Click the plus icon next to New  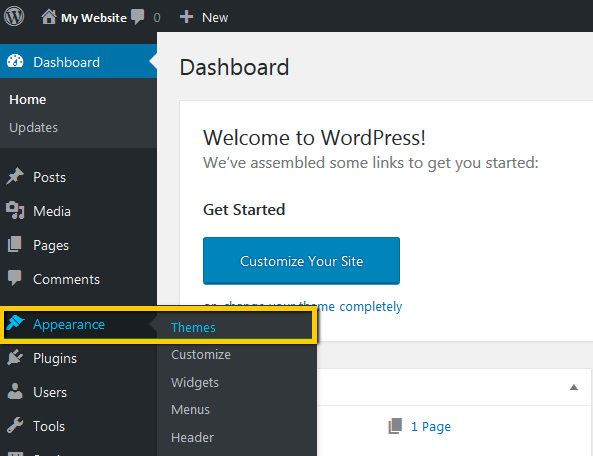click(186, 17)
